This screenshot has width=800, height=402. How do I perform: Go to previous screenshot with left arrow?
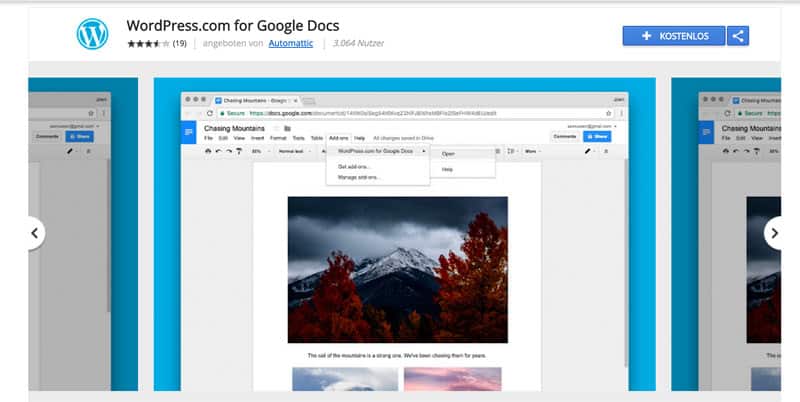click(x=34, y=233)
